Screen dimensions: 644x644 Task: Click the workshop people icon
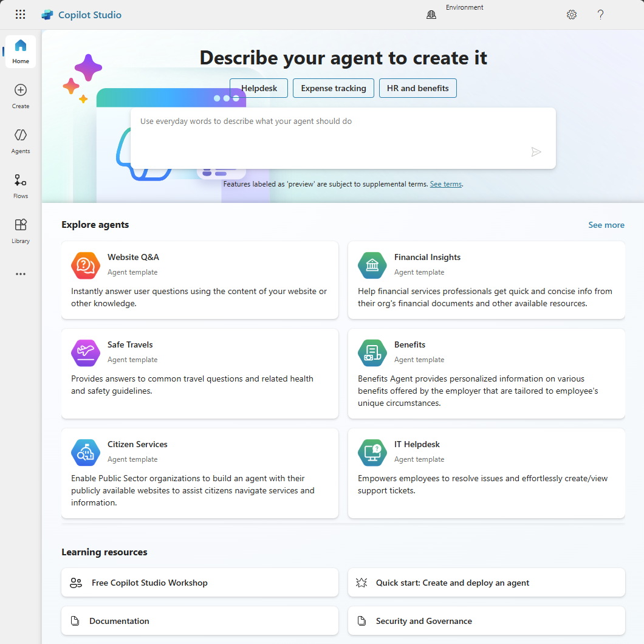coord(76,583)
